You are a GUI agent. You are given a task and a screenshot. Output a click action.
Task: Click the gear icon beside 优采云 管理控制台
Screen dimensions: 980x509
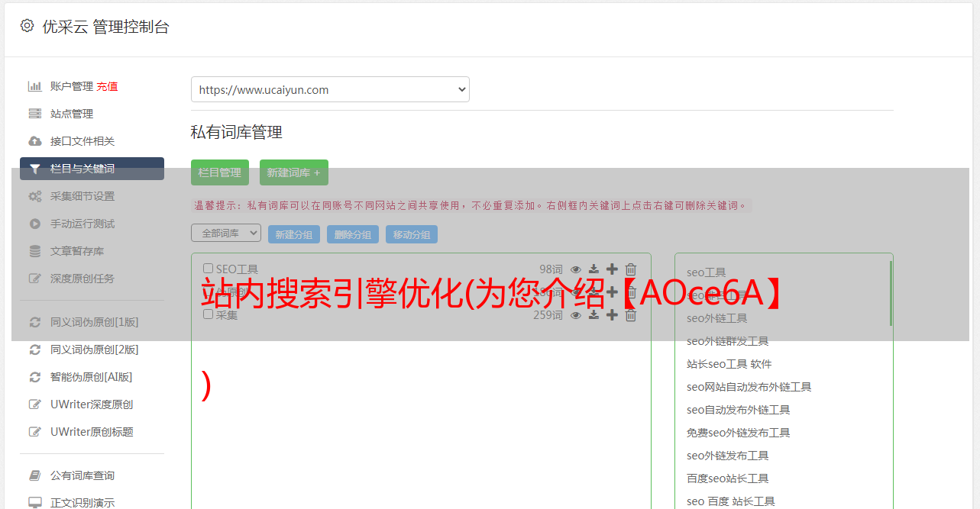click(27, 26)
